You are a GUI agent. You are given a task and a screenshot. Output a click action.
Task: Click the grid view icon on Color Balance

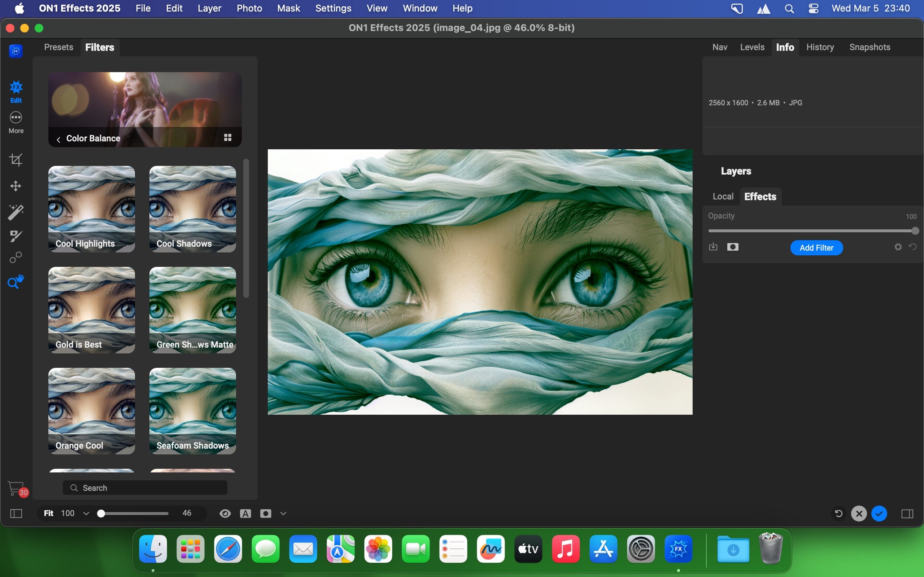point(227,137)
